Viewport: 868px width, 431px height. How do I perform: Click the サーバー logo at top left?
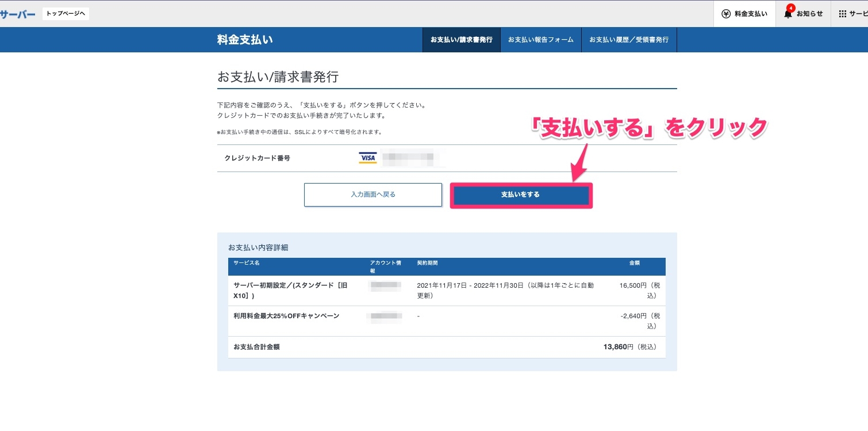[18, 14]
